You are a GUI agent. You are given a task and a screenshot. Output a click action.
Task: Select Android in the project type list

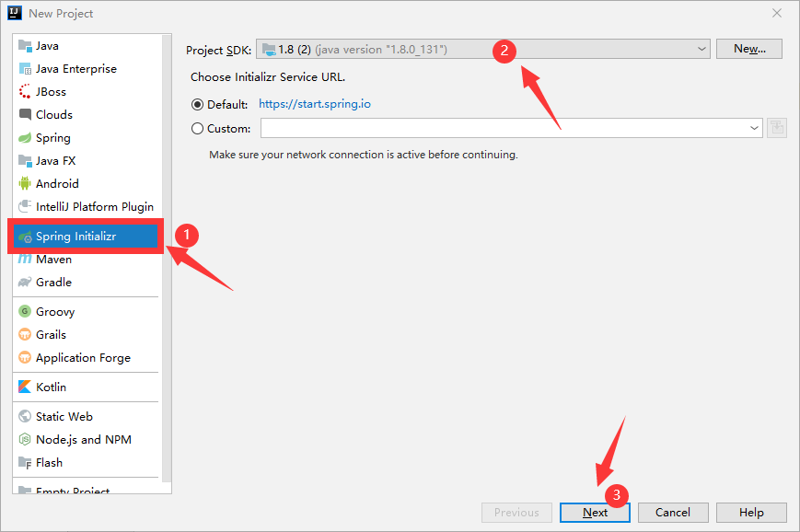[86, 183]
